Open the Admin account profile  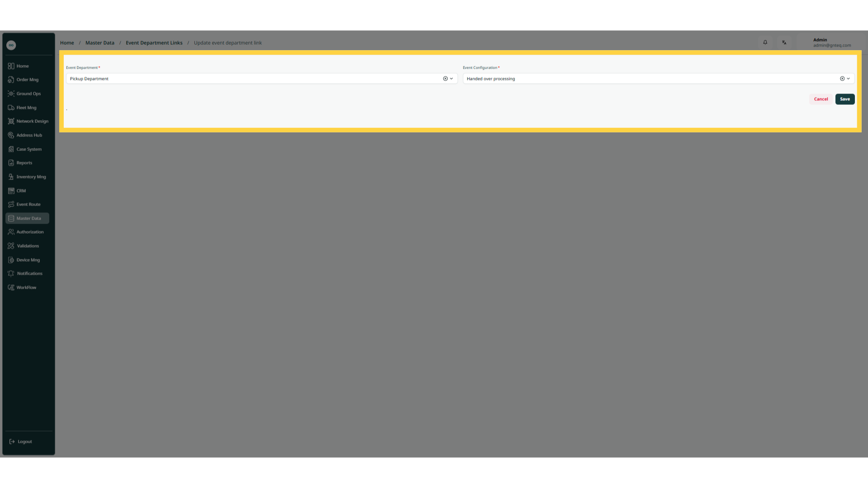coord(832,42)
